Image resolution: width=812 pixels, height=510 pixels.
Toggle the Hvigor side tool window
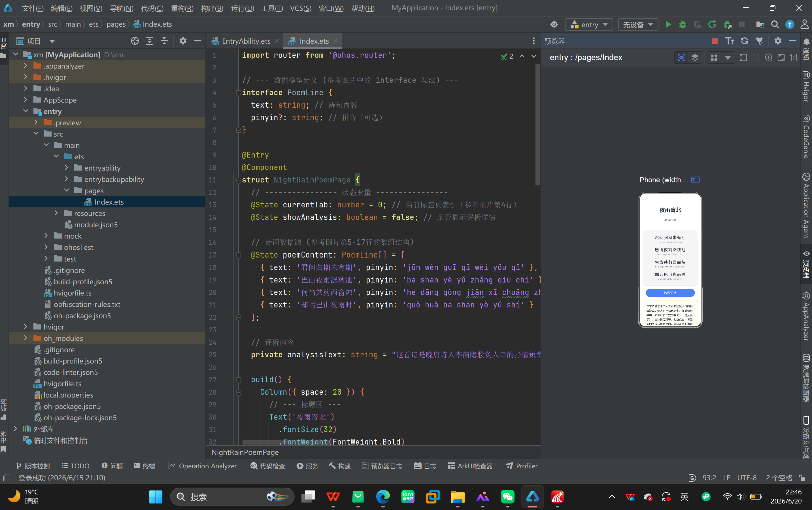point(806,86)
